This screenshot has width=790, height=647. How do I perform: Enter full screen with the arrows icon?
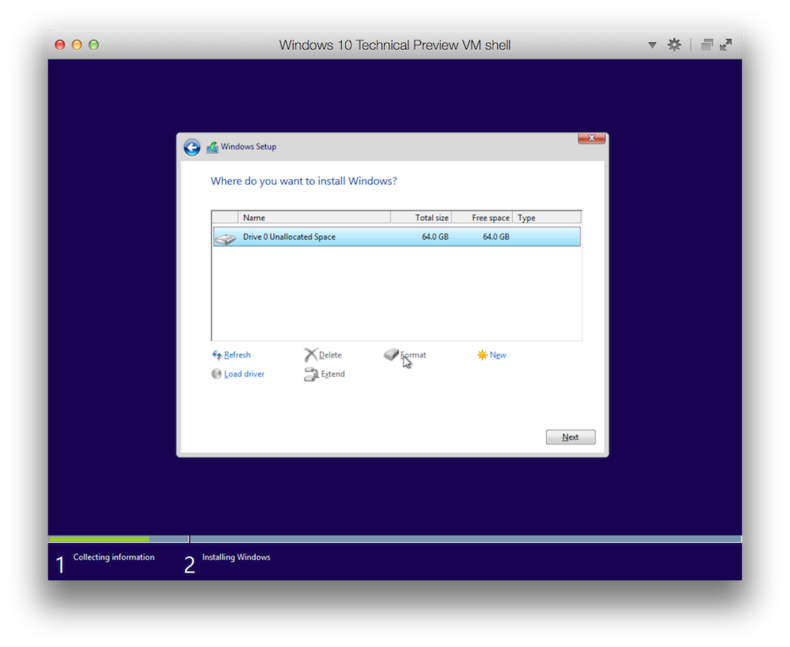(726, 45)
